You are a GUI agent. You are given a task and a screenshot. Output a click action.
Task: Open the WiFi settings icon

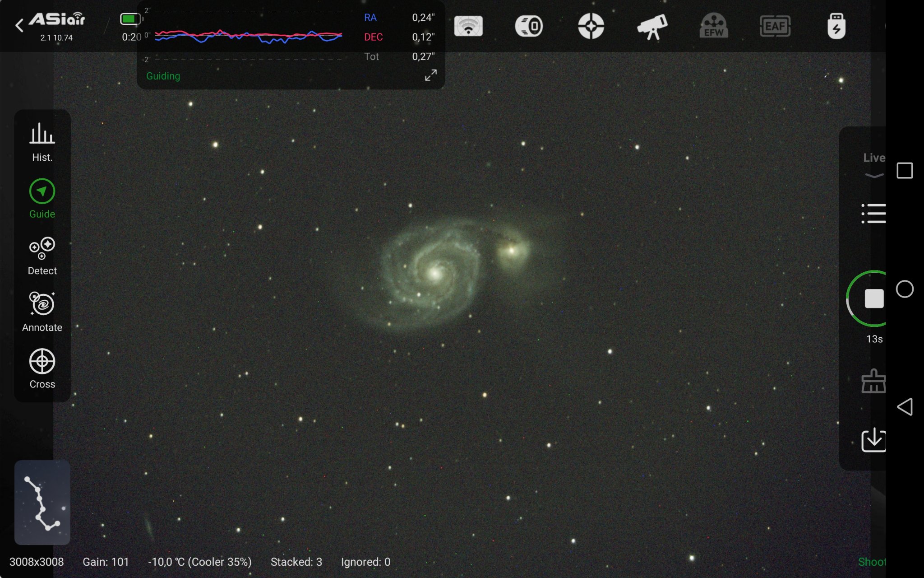point(468,26)
